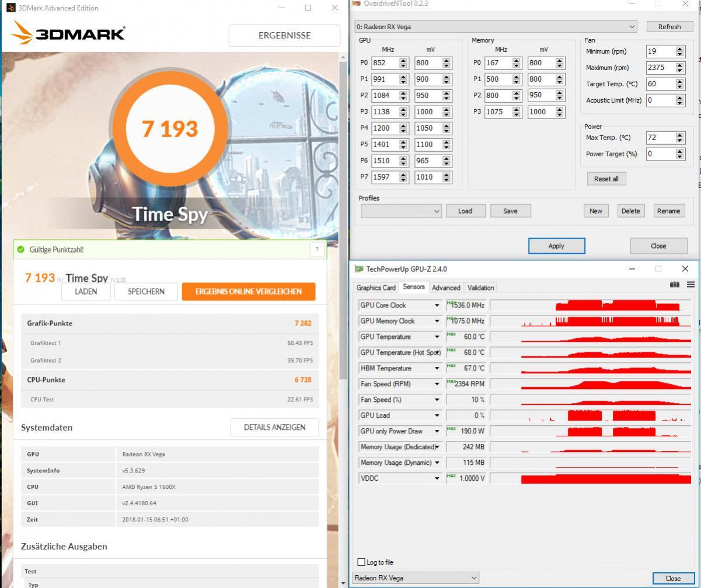Open GPU Memory Clock sensor dropdown

tap(437, 321)
